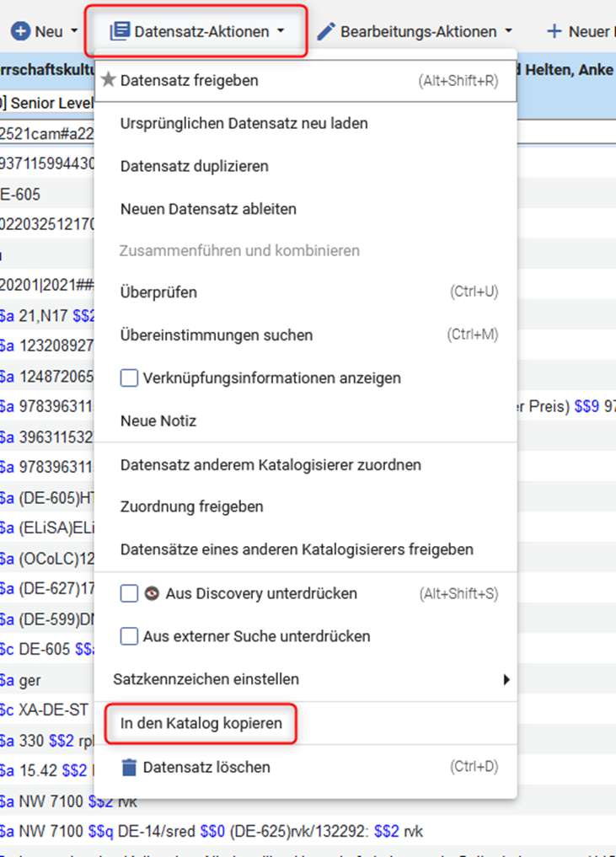Viewport: 616px width, 857px height.
Task: Click the plus icon next to Neuer
Action: pyautogui.click(x=554, y=31)
